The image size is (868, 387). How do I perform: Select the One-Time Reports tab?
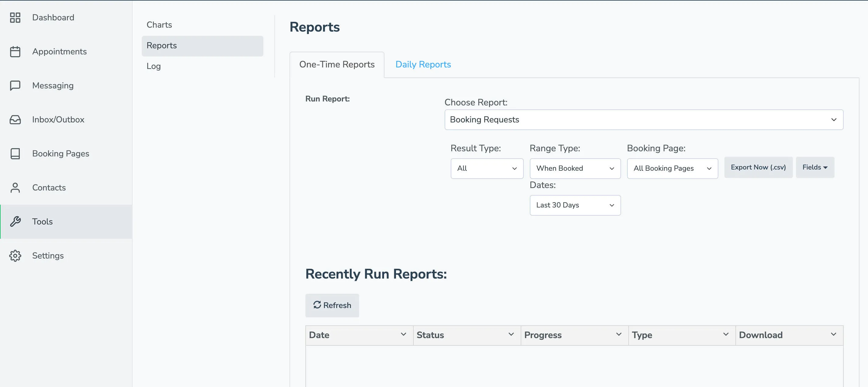337,64
